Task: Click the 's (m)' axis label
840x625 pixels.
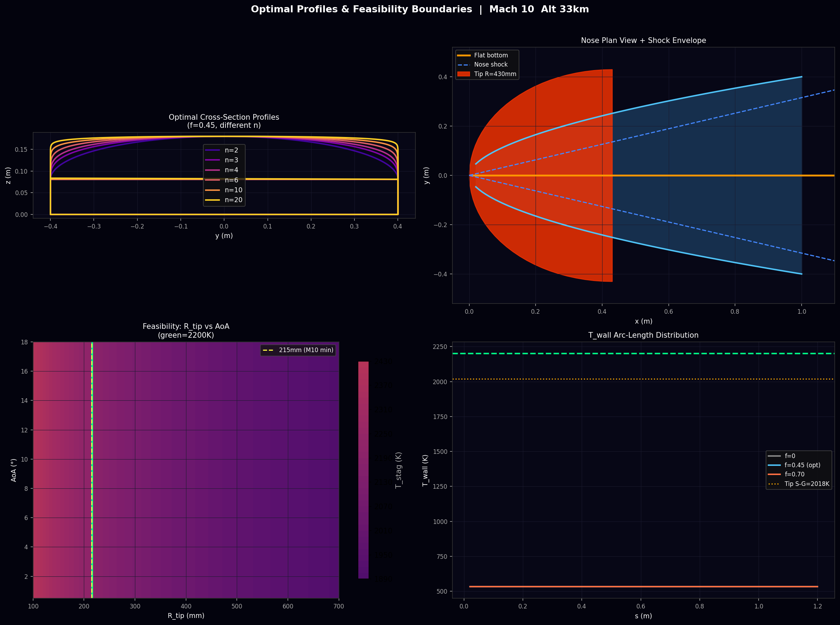Action: (643, 616)
